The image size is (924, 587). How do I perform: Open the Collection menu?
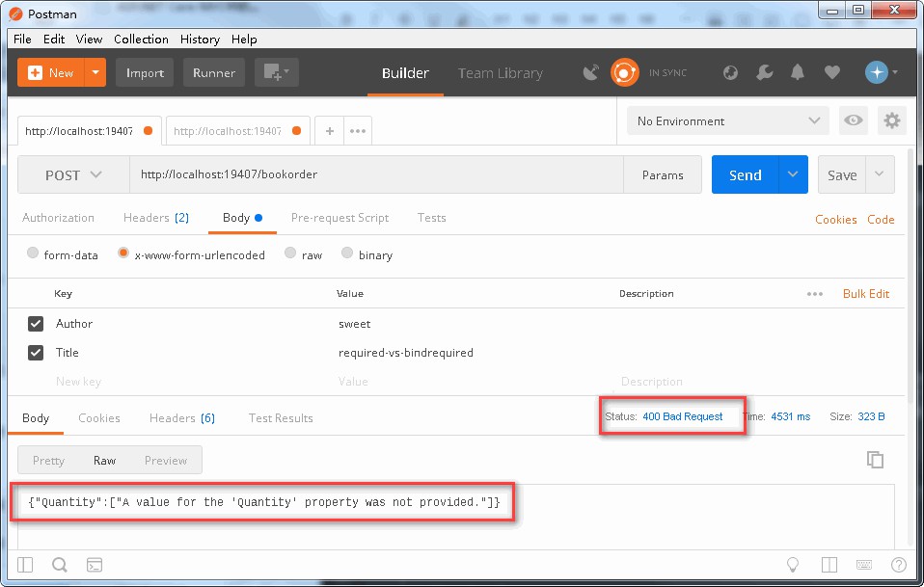142,40
